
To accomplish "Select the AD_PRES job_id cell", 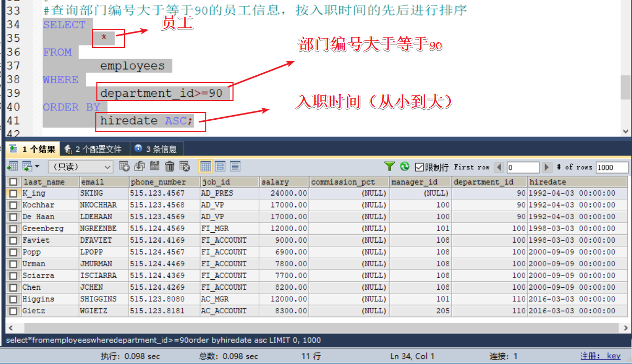I will (x=229, y=194).
